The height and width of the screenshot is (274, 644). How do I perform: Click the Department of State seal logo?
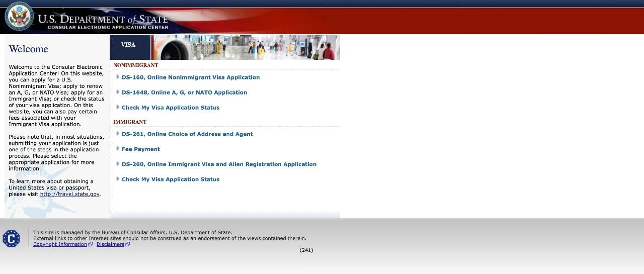[x=19, y=17]
